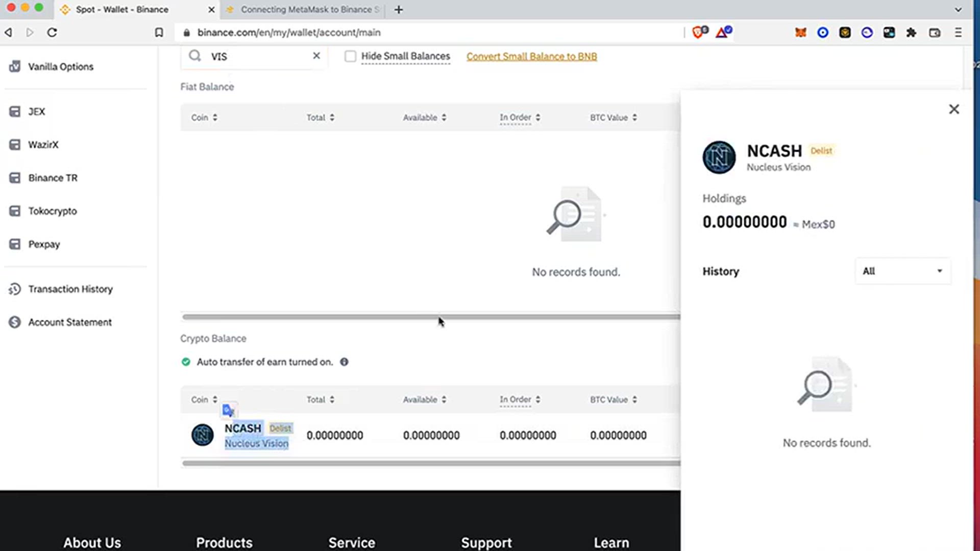Screen dimensions: 980x551
Task: Open the Tokocrypto sidebar icon
Action: [15, 211]
